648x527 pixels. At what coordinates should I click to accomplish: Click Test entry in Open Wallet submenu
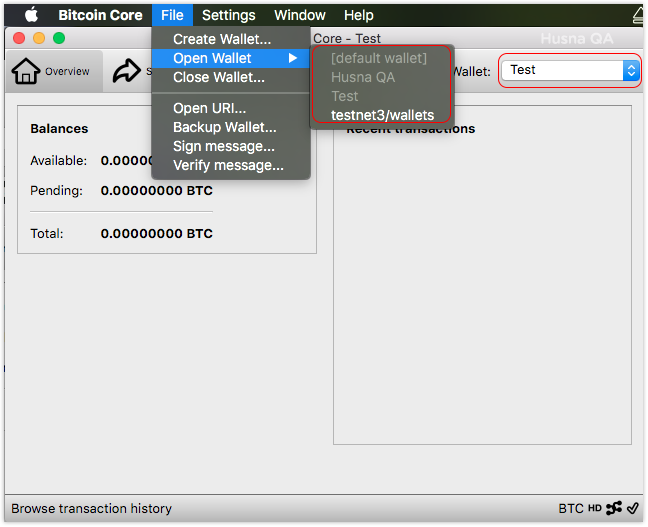click(382, 96)
